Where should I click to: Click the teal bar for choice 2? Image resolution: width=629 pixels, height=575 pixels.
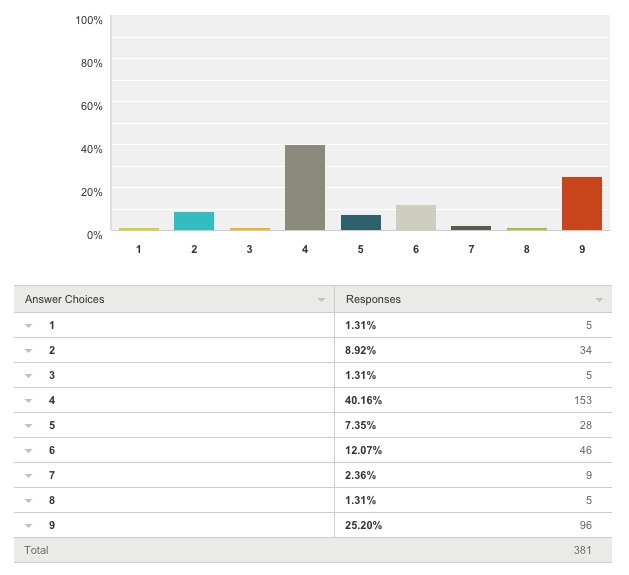tap(194, 221)
